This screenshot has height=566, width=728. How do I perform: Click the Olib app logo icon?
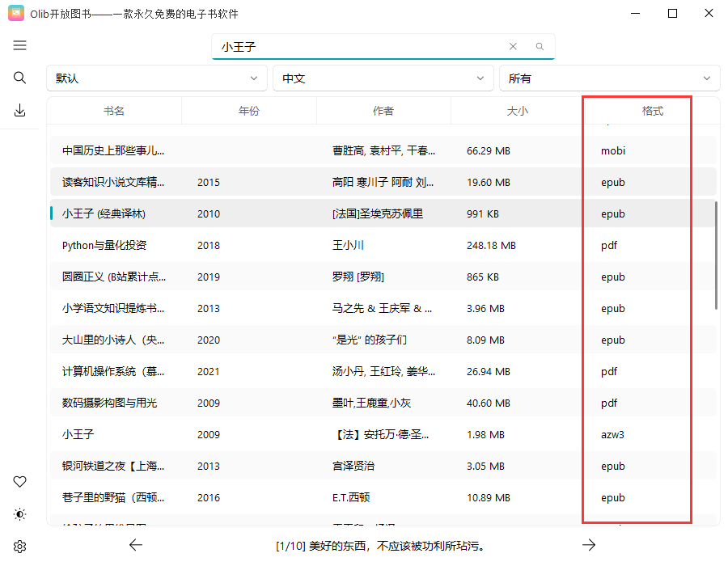pyautogui.click(x=15, y=13)
